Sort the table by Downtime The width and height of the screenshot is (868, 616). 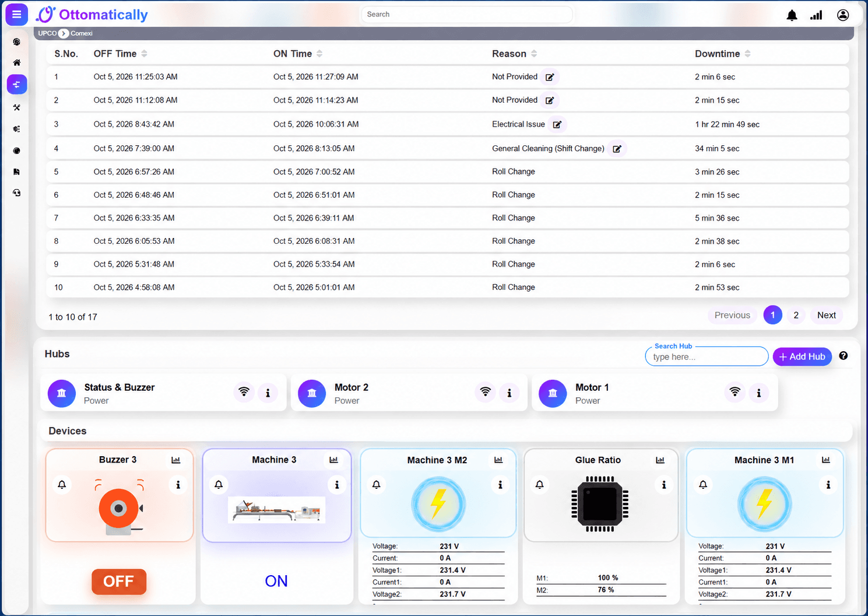(747, 54)
